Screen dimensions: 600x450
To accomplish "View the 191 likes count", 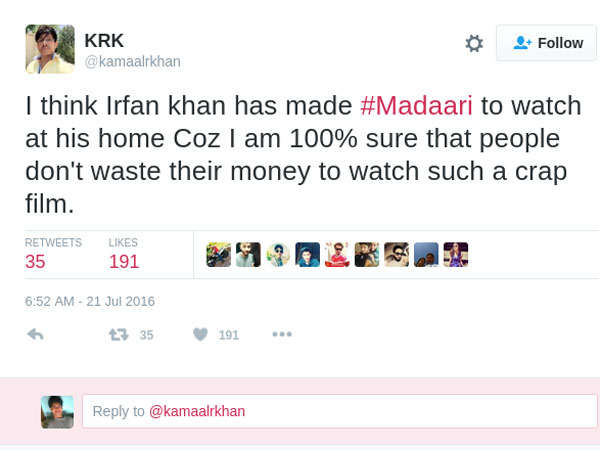I will click(x=125, y=262).
